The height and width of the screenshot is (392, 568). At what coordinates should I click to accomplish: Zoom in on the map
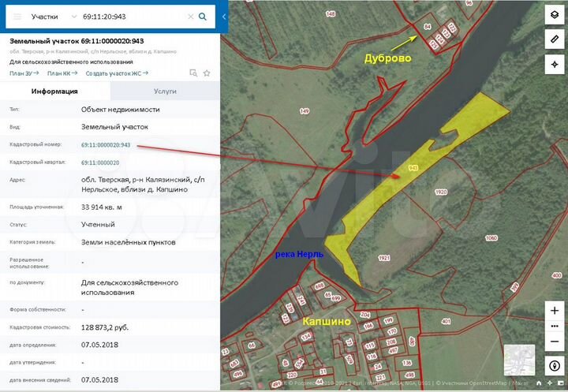click(553, 311)
